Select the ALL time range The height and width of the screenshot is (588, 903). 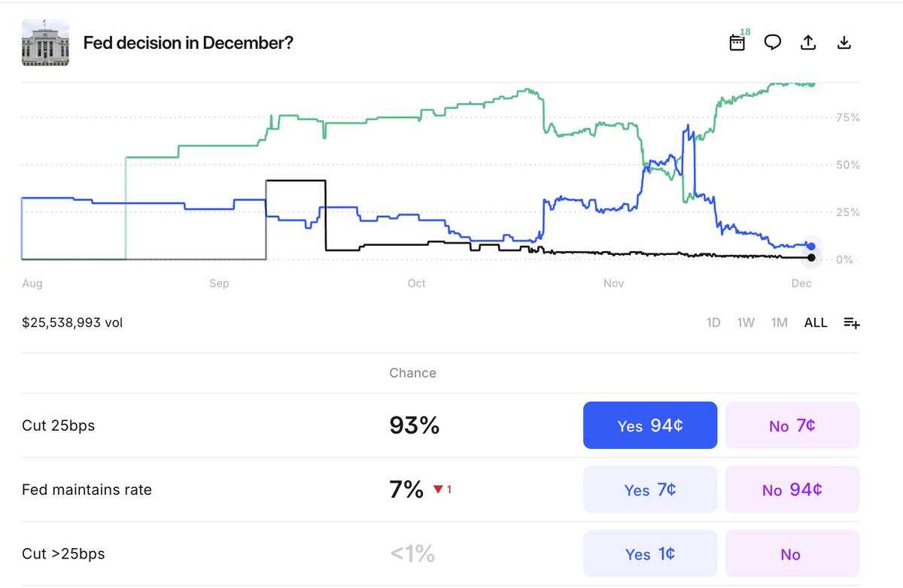pos(816,323)
